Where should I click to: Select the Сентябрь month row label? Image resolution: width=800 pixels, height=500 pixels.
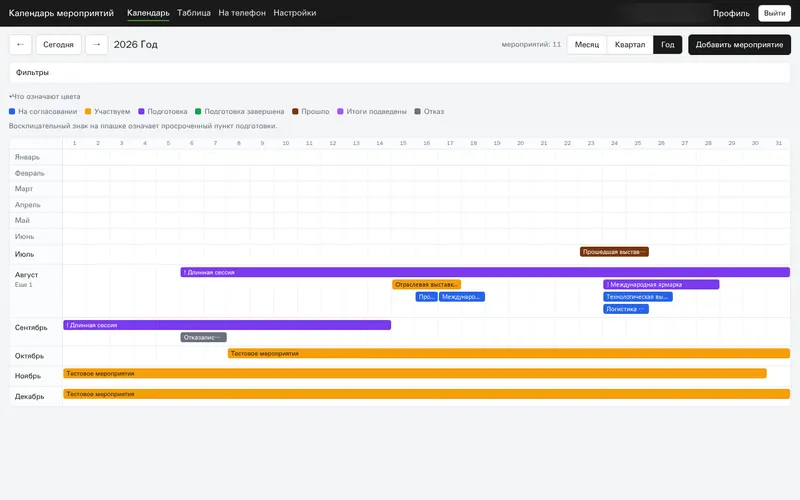(x=31, y=328)
